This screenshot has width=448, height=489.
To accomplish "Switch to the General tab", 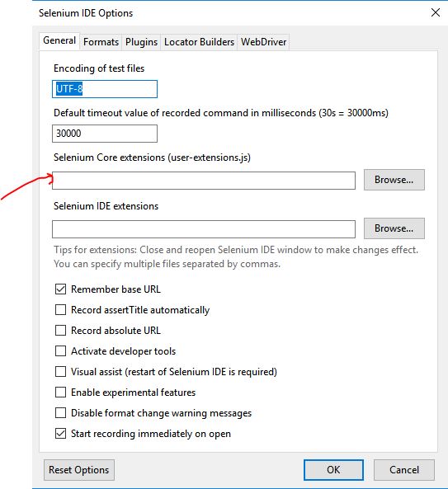I will [59, 41].
